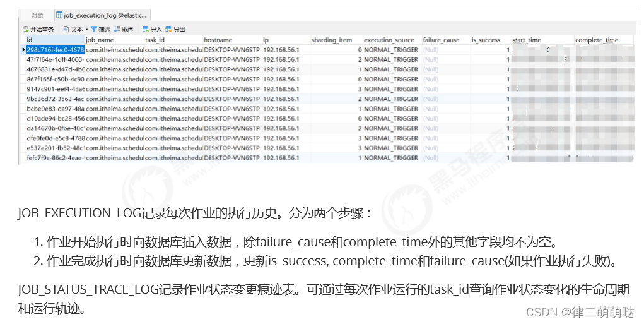Select the id cell bcbe0e83-da97-48a

click(55, 109)
